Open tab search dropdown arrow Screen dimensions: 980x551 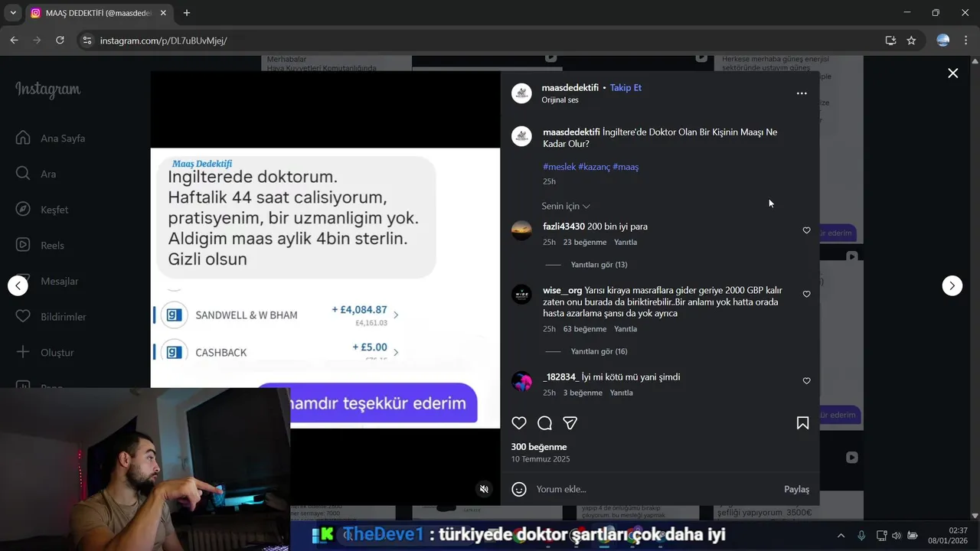[x=13, y=13]
